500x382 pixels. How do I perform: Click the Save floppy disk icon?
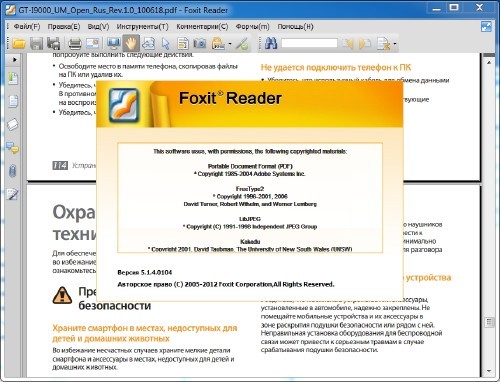click(x=36, y=44)
